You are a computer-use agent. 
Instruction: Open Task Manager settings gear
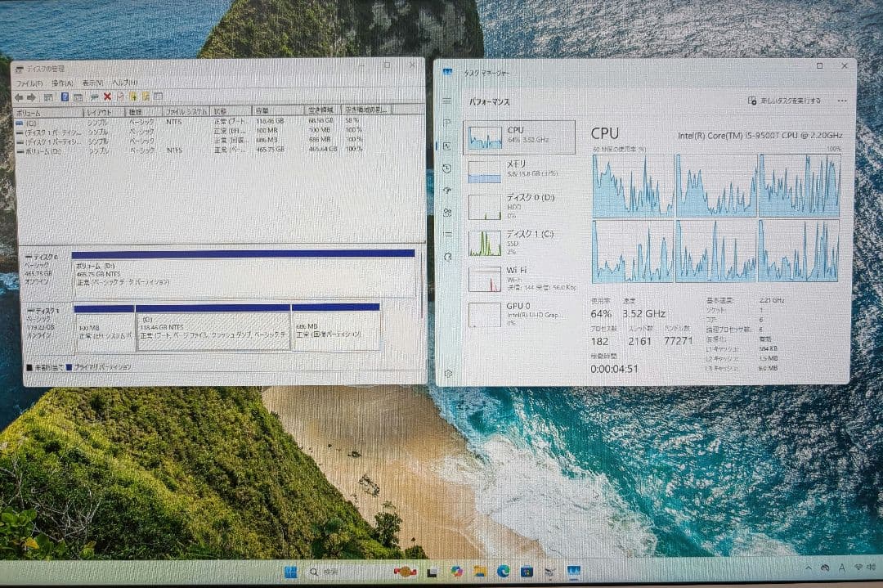(x=447, y=372)
